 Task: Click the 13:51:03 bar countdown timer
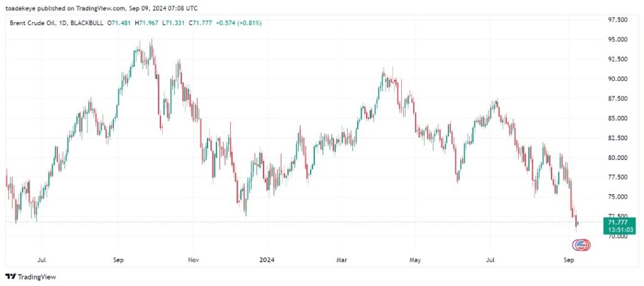[x=620, y=229]
